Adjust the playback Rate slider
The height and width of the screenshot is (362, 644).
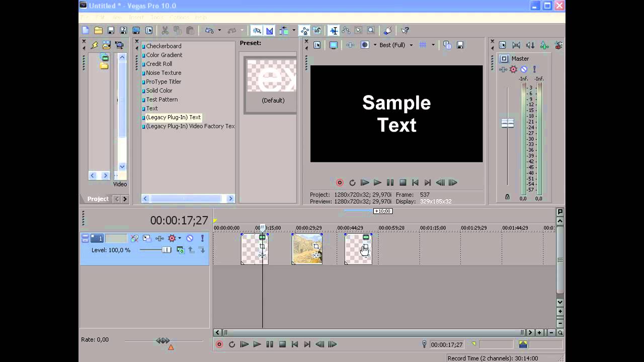point(163,340)
